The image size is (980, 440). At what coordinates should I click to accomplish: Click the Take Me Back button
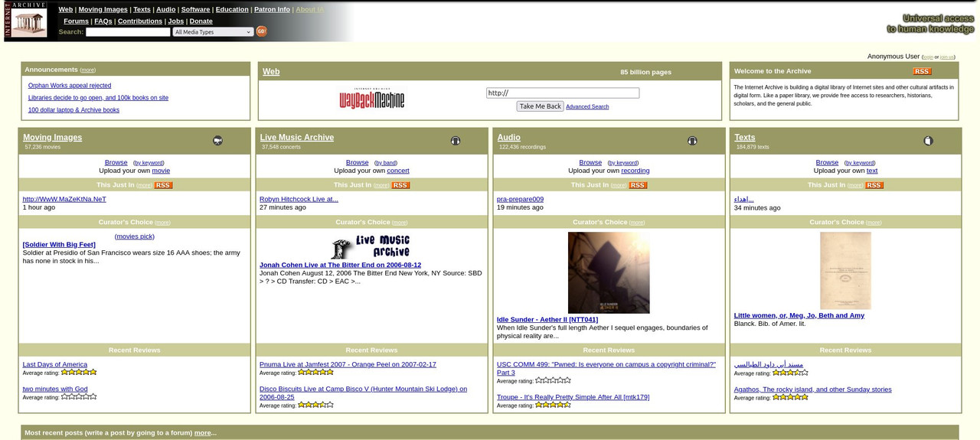[x=540, y=106]
